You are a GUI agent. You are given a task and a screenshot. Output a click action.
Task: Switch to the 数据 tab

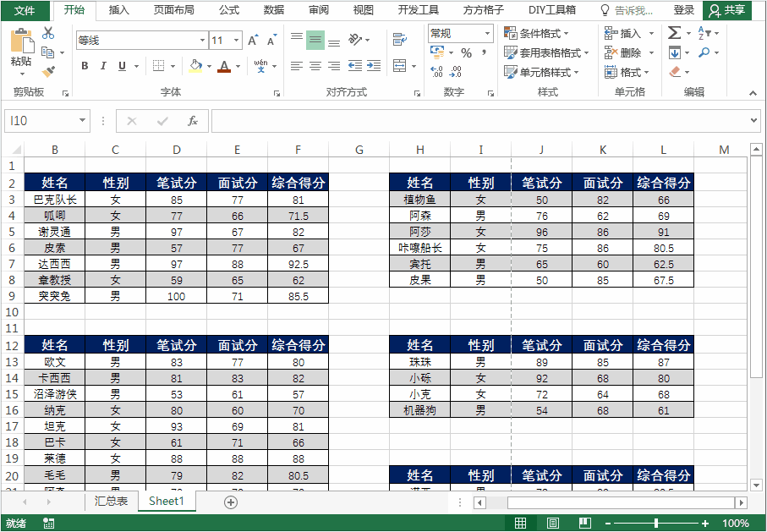[x=274, y=10]
